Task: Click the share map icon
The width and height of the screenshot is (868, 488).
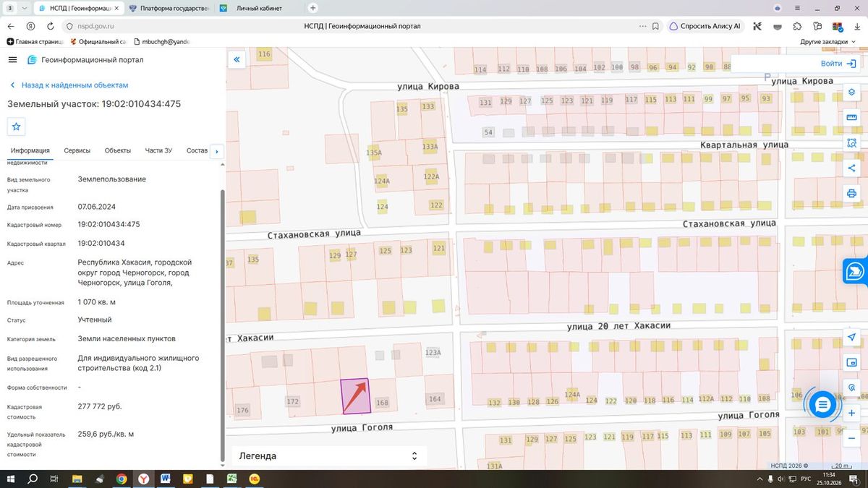Action: pos(851,168)
